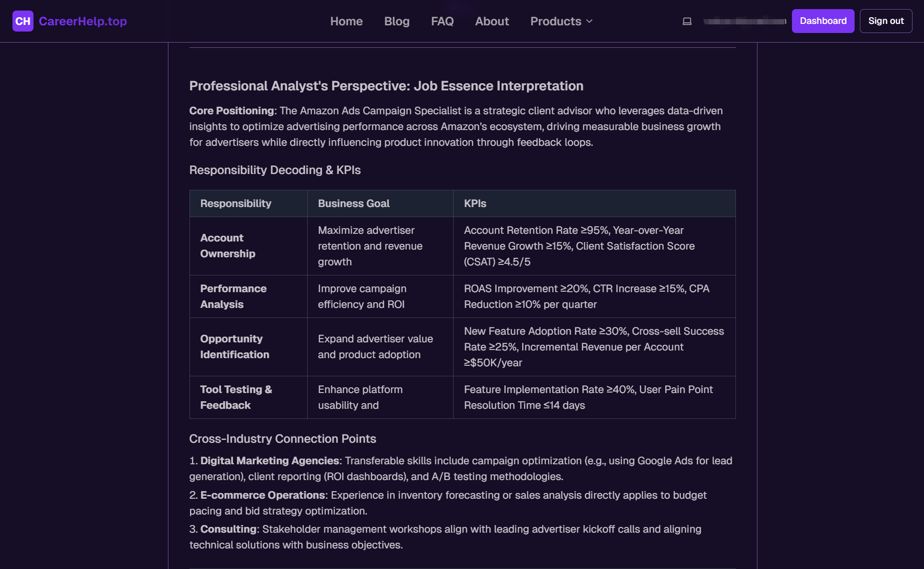This screenshot has height=569, width=924.
Task: Click the Business Goal header cell
Action: point(354,203)
